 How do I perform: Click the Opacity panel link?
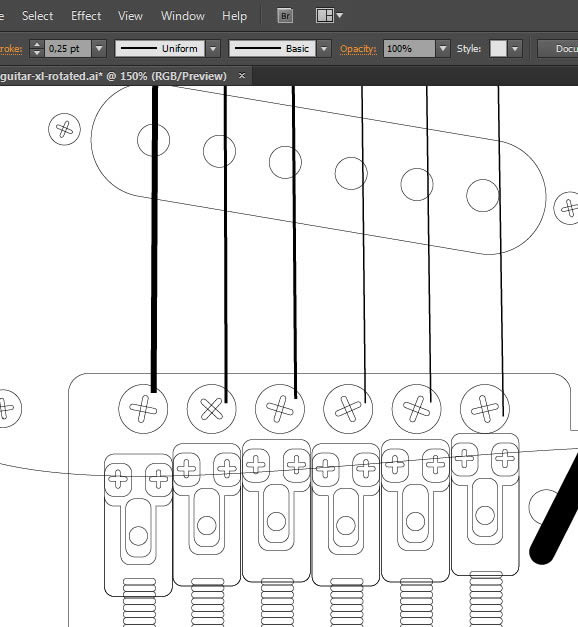358,49
